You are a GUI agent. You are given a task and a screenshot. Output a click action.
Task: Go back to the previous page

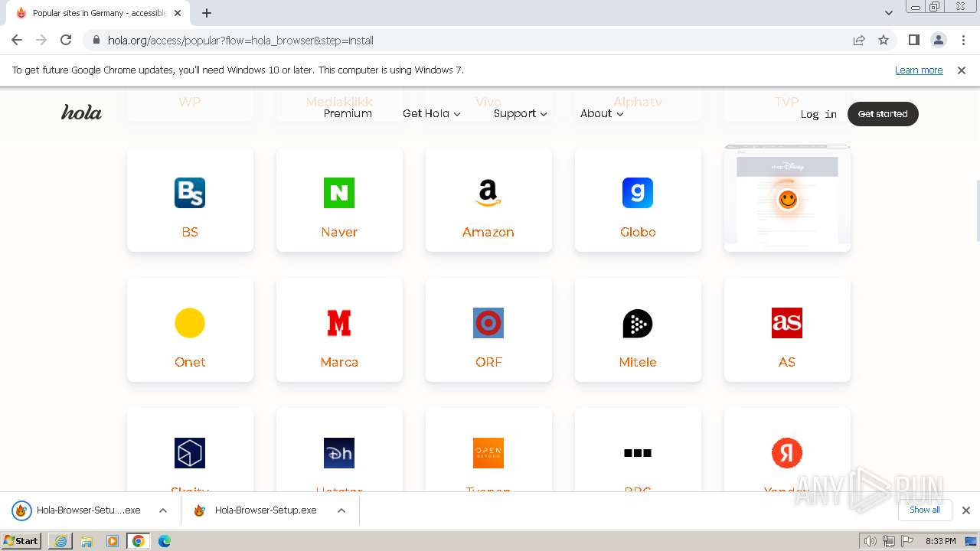point(17,40)
